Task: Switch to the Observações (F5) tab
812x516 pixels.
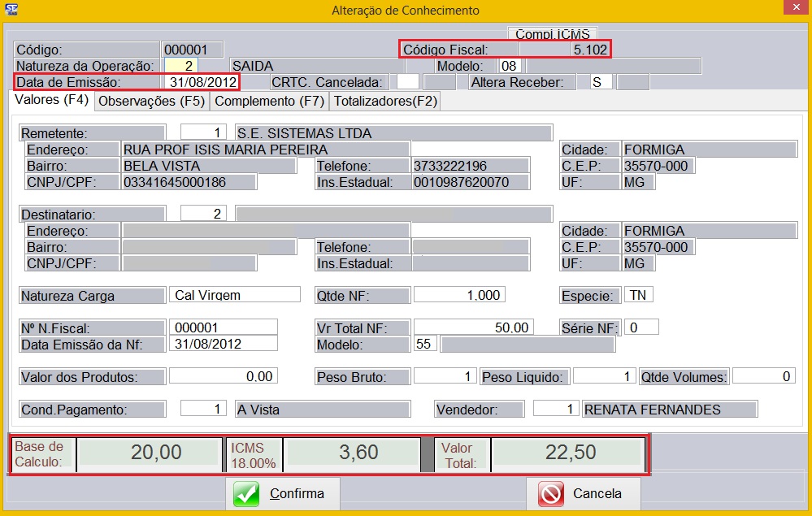Action: (152, 102)
